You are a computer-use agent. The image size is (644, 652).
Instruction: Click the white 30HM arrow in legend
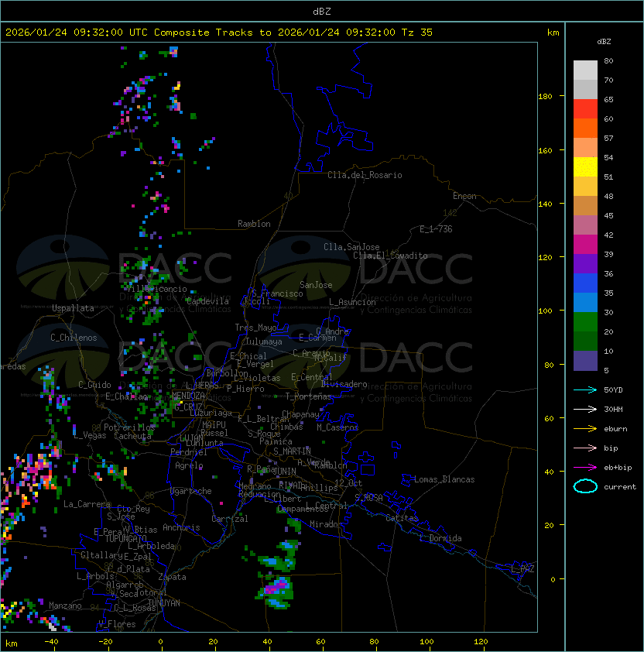click(585, 409)
